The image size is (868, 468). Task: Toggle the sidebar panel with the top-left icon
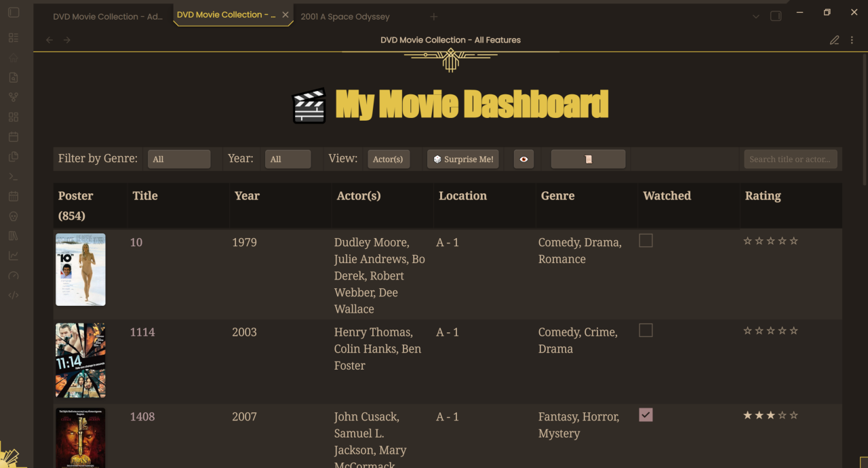click(14, 12)
